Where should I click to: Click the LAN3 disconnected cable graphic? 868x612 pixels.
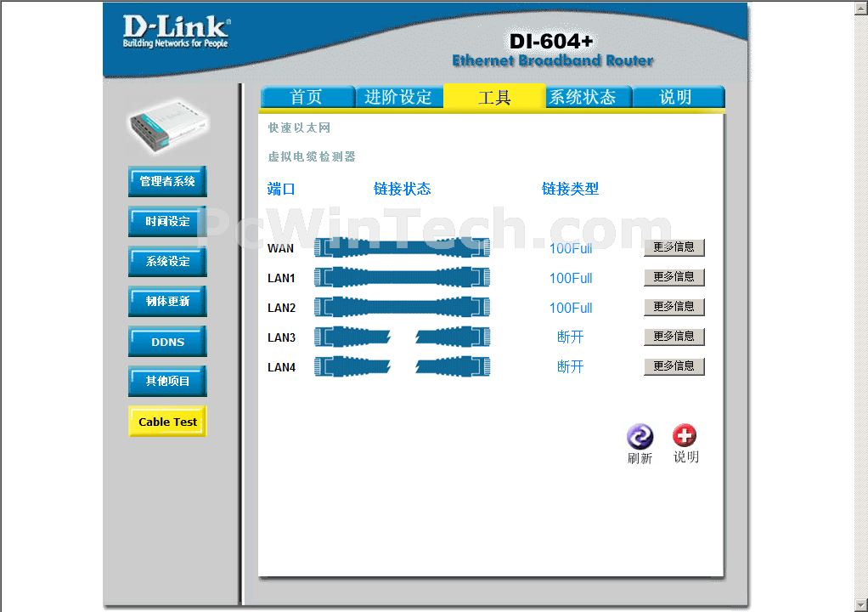(402, 337)
